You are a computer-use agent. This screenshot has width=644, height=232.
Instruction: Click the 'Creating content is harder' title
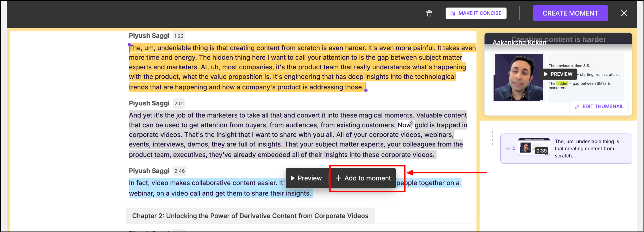[x=559, y=39]
